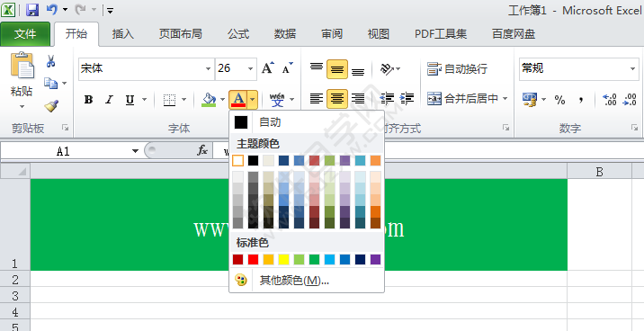Click the Cut scissors icon
This screenshot has width=644, height=331.
pyautogui.click(x=50, y=61)
